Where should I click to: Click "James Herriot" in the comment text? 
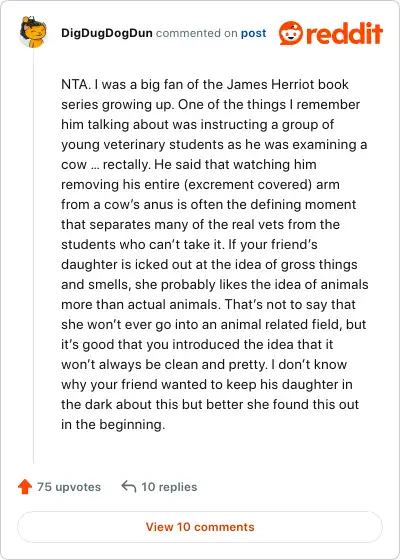click(x=271, y=85)
